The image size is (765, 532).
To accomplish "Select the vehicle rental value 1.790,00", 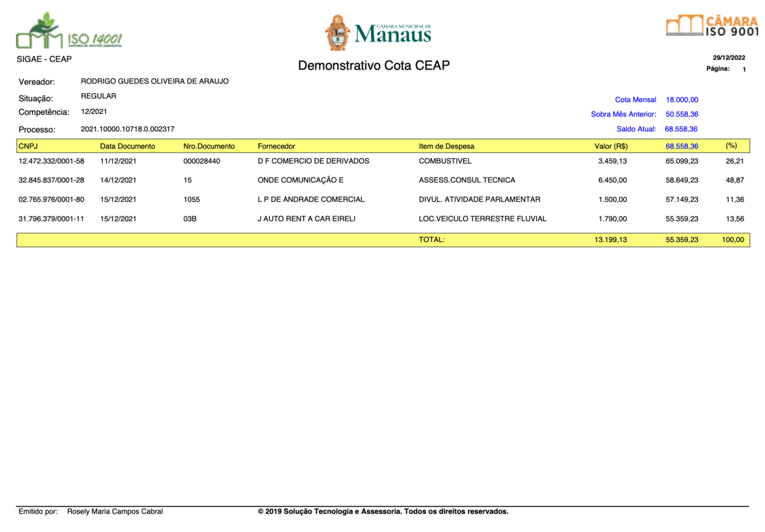I will (613, 219).
